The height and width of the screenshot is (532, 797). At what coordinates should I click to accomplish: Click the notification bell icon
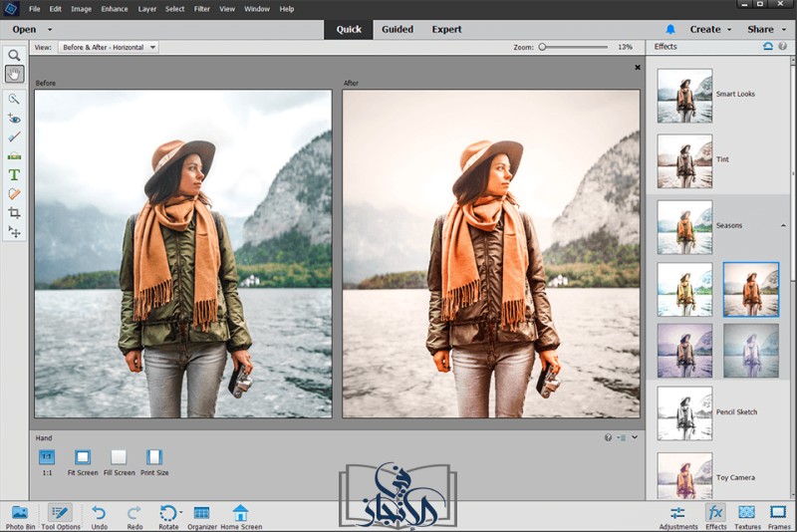670,29
